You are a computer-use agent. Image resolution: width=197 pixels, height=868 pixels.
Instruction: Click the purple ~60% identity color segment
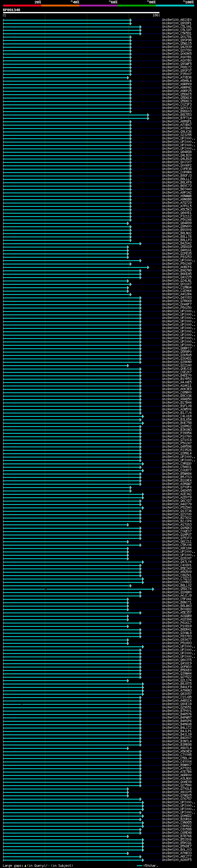pos(99,6)
